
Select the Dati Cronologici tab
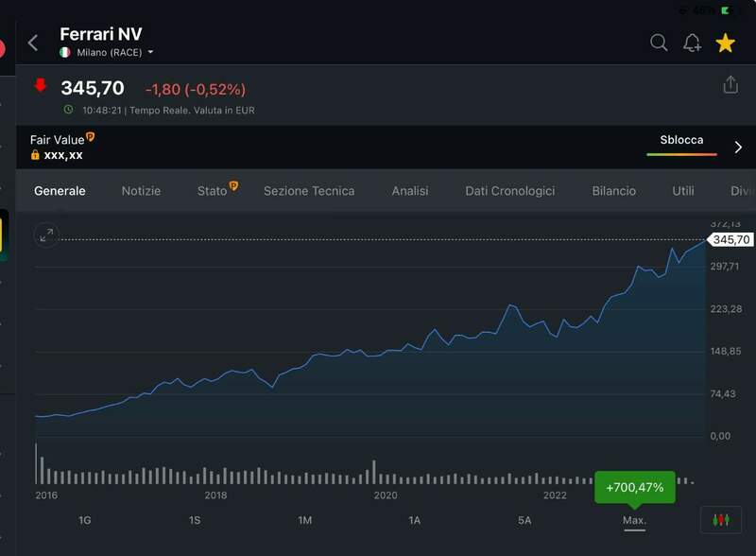coord(509,191)
